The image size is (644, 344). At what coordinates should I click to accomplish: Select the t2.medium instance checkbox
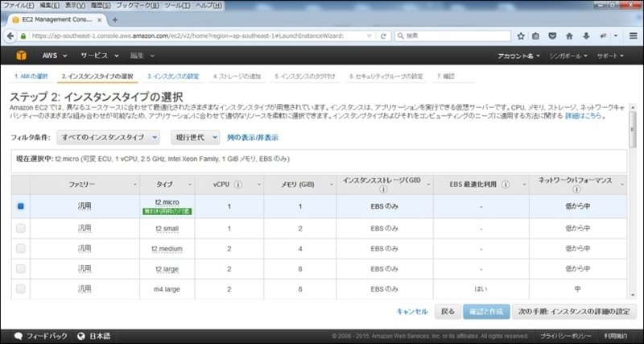[21, 248]
